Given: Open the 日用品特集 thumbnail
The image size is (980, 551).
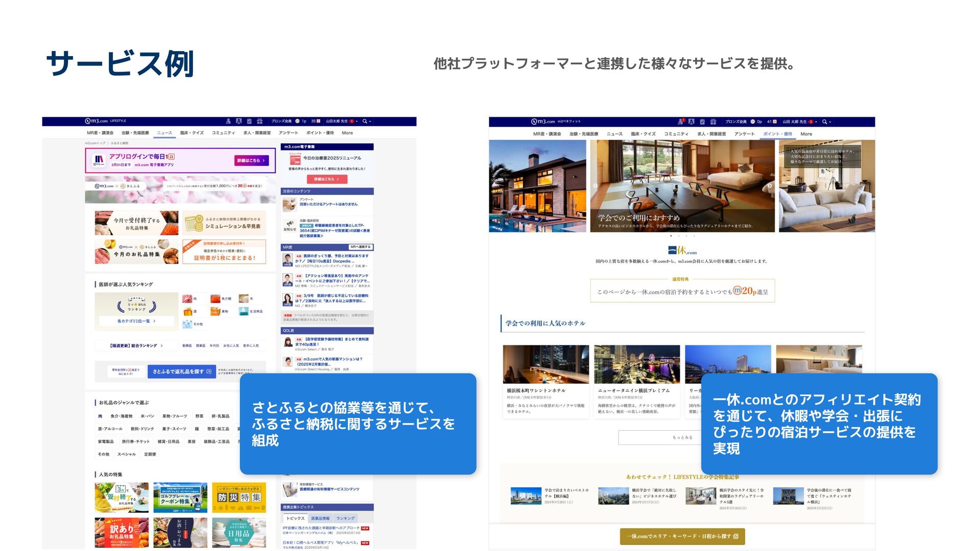Looking at the screenshot, I should coord(239,533).
